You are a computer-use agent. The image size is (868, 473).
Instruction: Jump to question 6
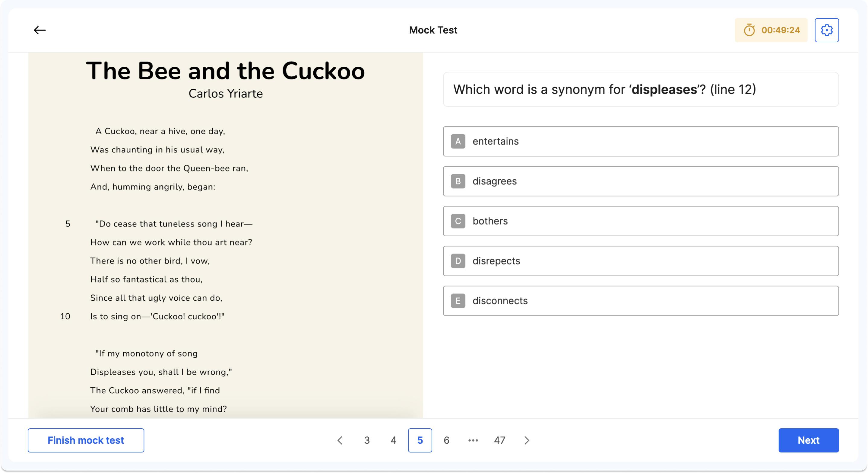pos(446,440)
